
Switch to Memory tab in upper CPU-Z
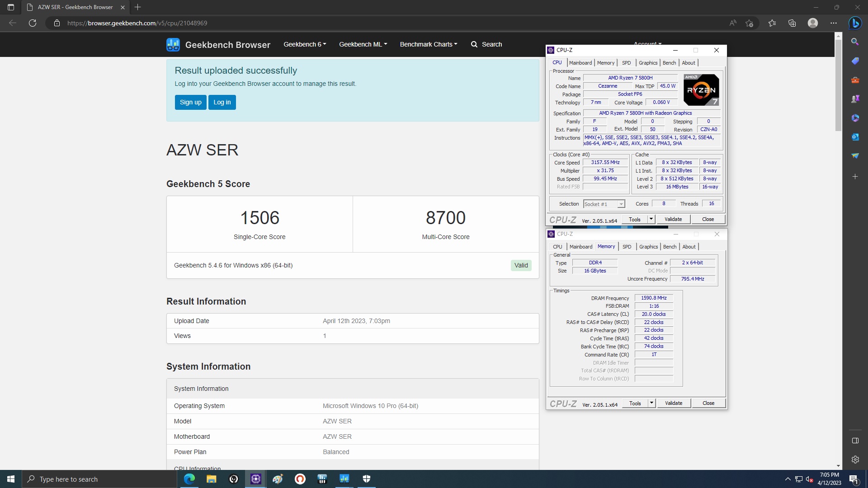606,63
